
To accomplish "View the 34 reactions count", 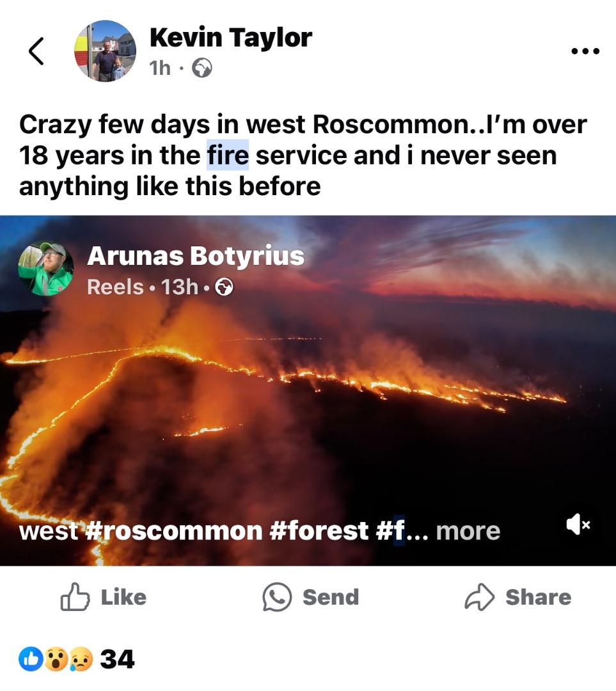I will pos(117,659).
